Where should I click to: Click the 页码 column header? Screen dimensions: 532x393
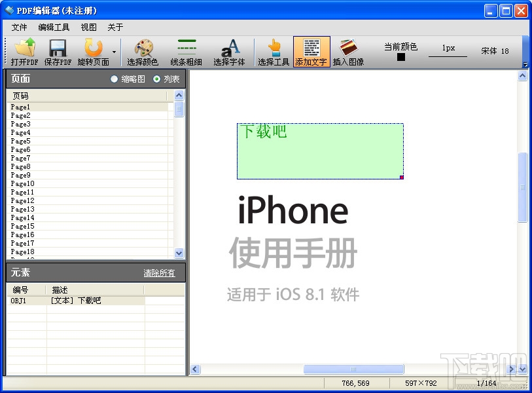(87, 96)
